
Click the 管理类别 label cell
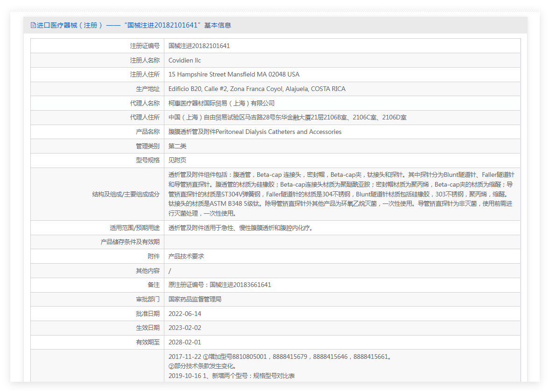click(x=98, y=146)
